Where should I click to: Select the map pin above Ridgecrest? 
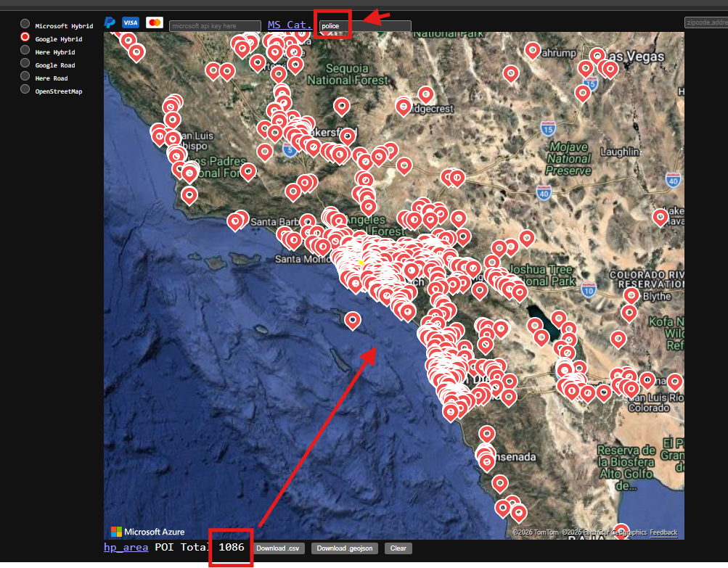425,94
